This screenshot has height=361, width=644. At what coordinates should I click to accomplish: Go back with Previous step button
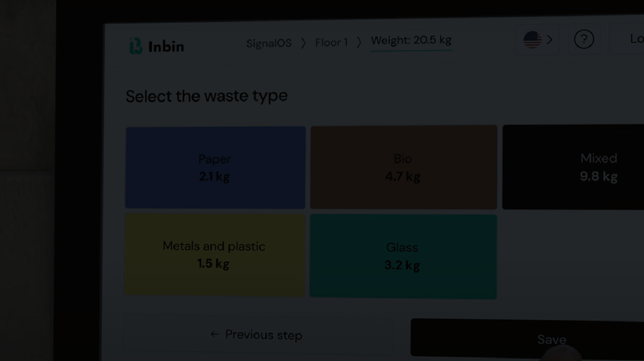click(257, 334)
